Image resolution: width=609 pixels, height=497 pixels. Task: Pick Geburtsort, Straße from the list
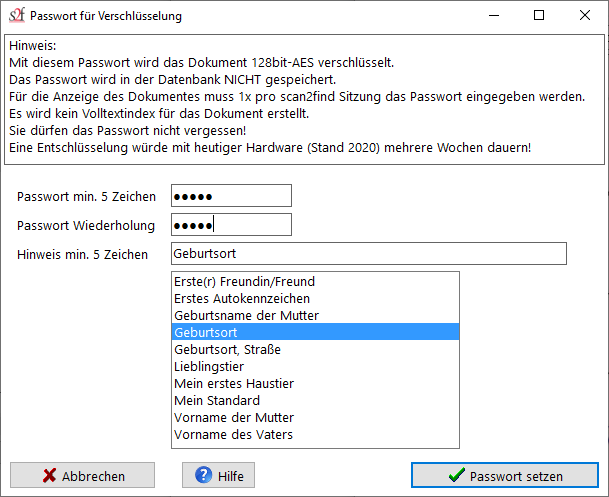point(315,349)
